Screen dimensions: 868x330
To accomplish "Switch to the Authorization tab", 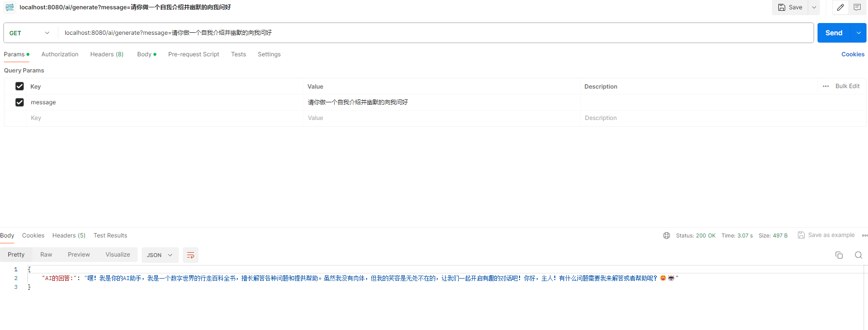I will 60,54.
